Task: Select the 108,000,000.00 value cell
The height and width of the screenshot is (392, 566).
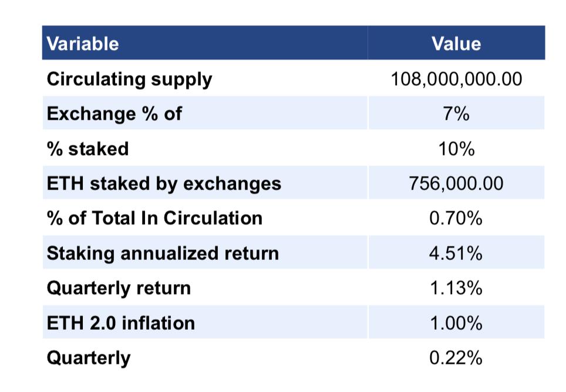Action: 456,79
